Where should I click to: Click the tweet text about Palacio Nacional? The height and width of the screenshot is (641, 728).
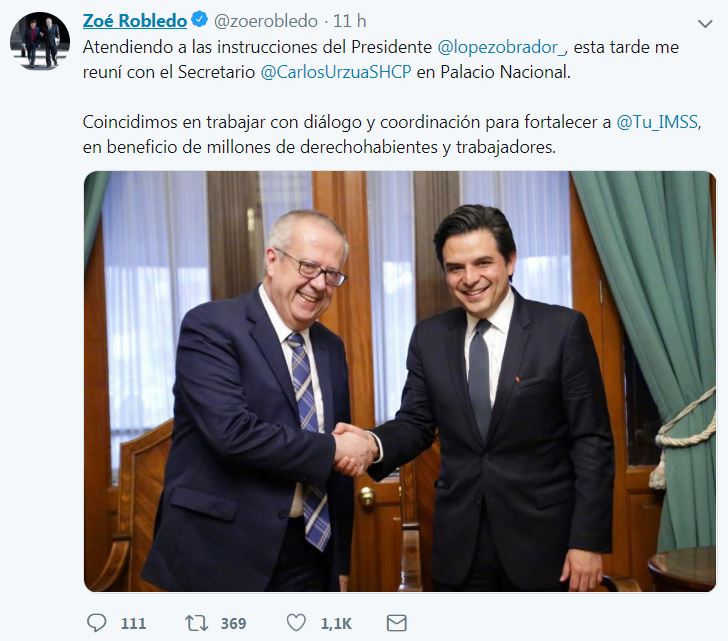click(x=381, y=59)
